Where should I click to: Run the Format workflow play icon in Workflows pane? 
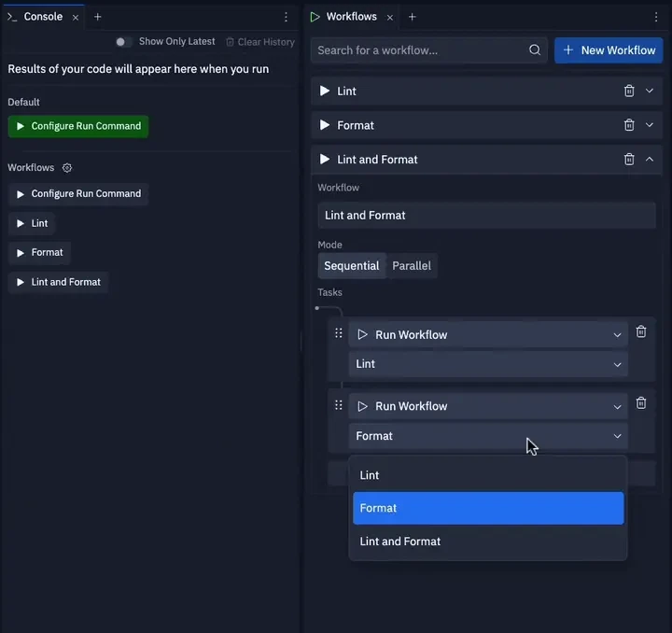pos(325,125)
